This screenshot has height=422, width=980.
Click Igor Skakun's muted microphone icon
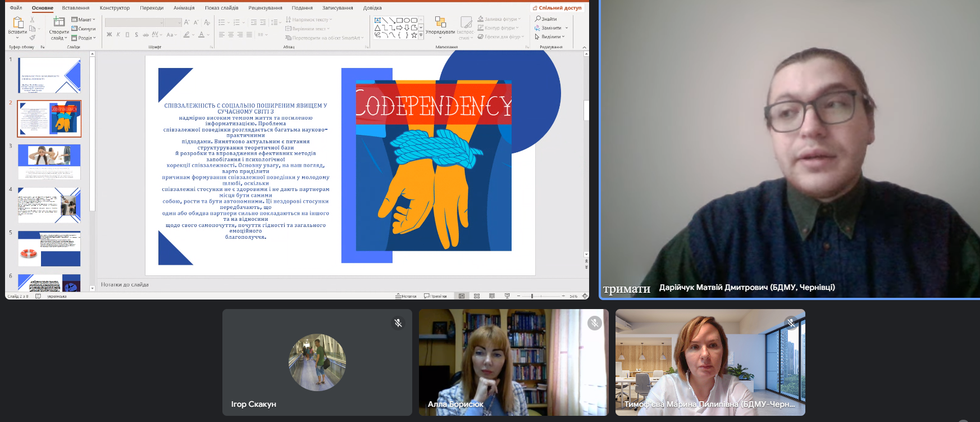tap(398, 323)
